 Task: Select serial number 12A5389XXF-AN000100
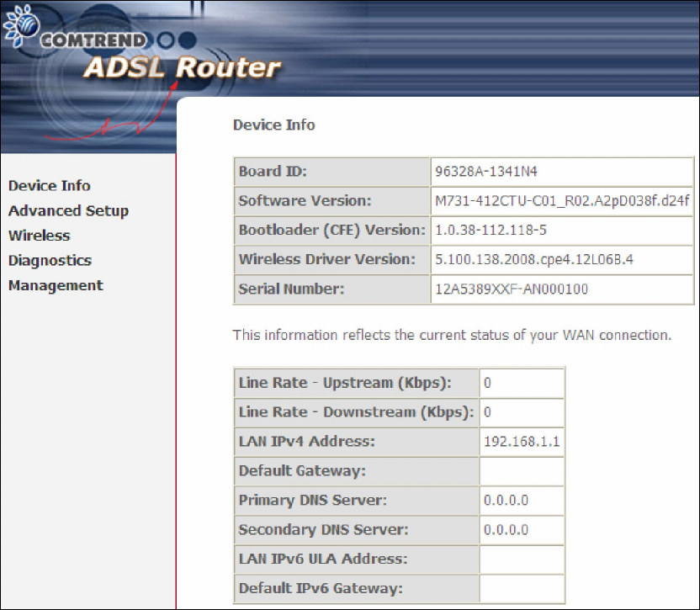point(512,289)
